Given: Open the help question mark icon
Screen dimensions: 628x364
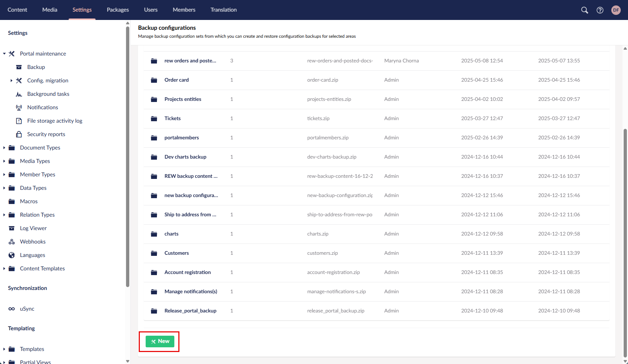Looking at the screenshot, I should coord(600,10).
